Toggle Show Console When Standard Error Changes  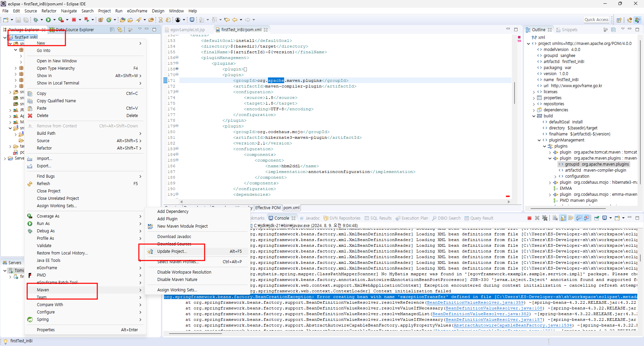tap(586, 218)
